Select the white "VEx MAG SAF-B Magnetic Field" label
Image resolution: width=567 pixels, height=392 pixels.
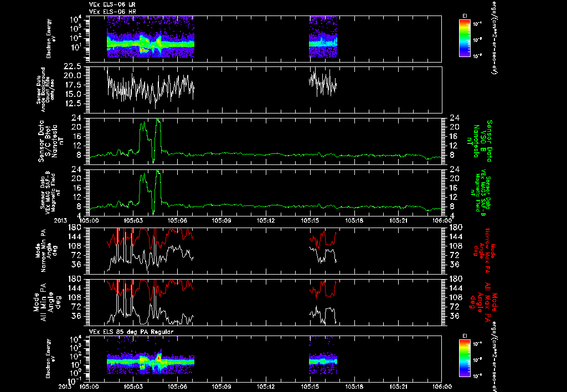(50, 192)
